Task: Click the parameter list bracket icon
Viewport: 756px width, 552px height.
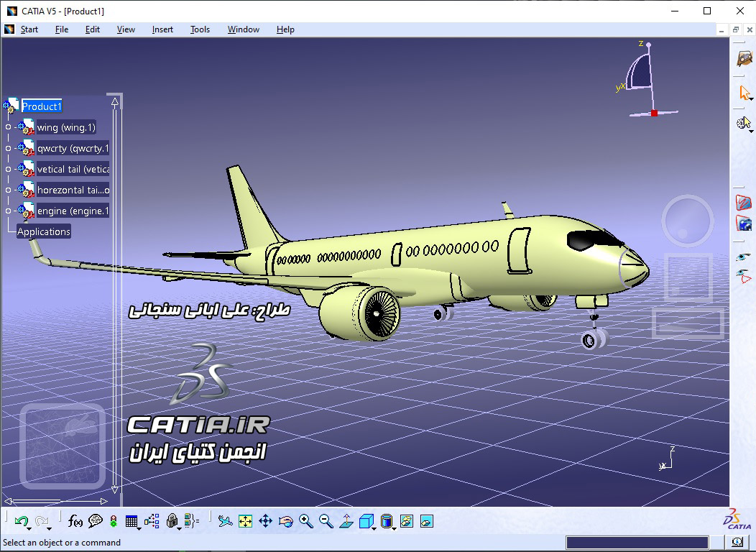Action: (x=191, y=520)
